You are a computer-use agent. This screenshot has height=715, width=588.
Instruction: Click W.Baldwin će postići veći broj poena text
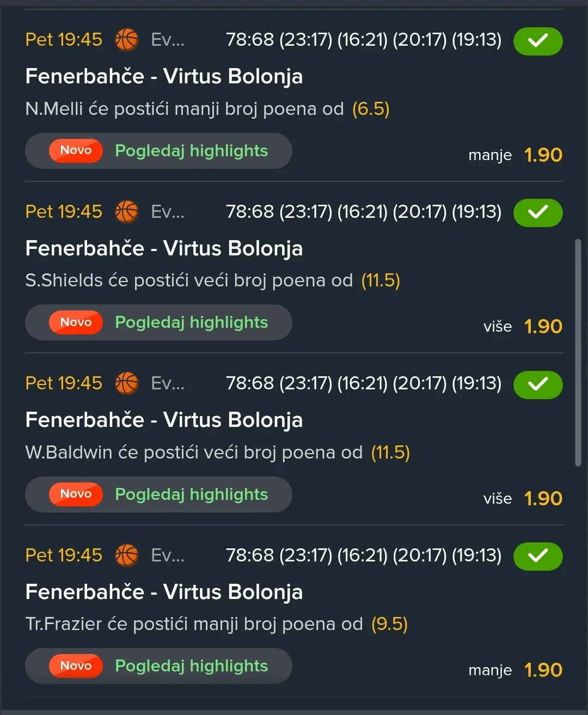coord(194,453)
